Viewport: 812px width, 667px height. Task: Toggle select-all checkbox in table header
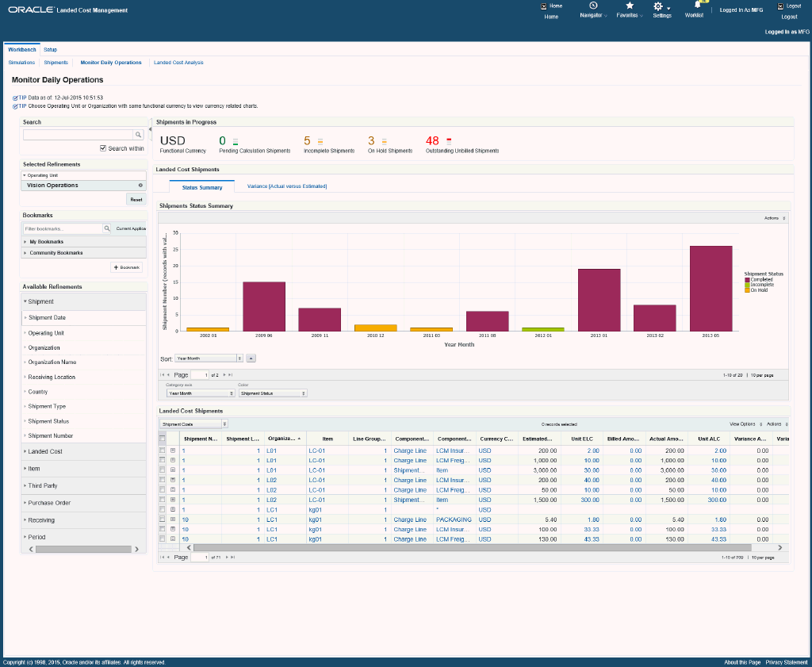tap(162, 438)
